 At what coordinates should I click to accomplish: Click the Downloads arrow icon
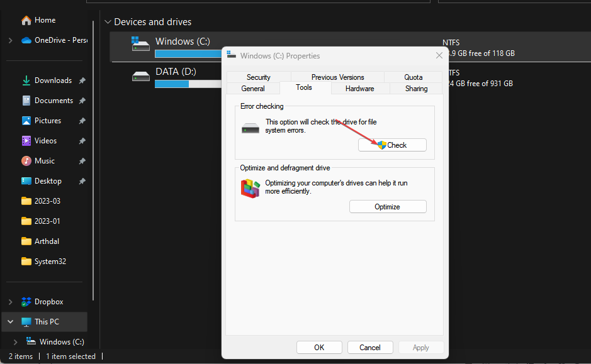[x=26, y=80]
